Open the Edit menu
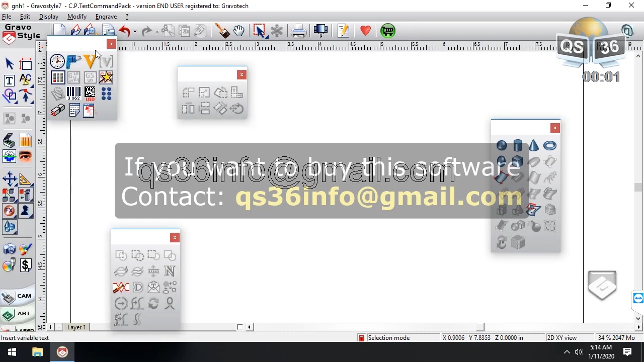644x362 pixels. coord(25,17)
